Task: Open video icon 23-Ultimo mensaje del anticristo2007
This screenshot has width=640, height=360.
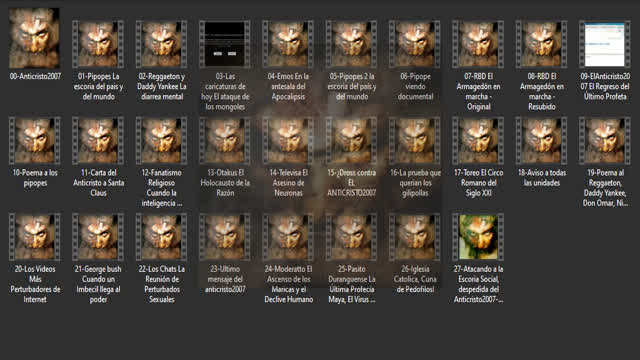Action: click(x=225, y=237)
